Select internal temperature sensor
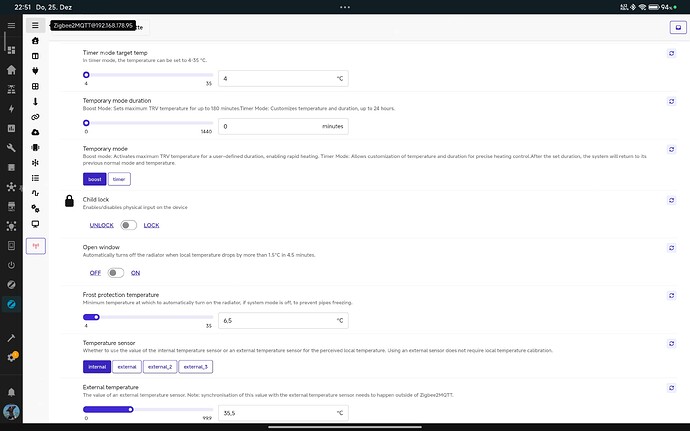 tap(97, 367)
